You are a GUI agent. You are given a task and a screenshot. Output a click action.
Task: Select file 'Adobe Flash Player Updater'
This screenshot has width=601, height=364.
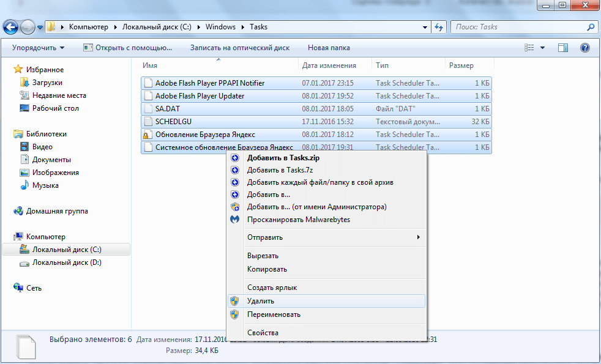coord(316,96)
